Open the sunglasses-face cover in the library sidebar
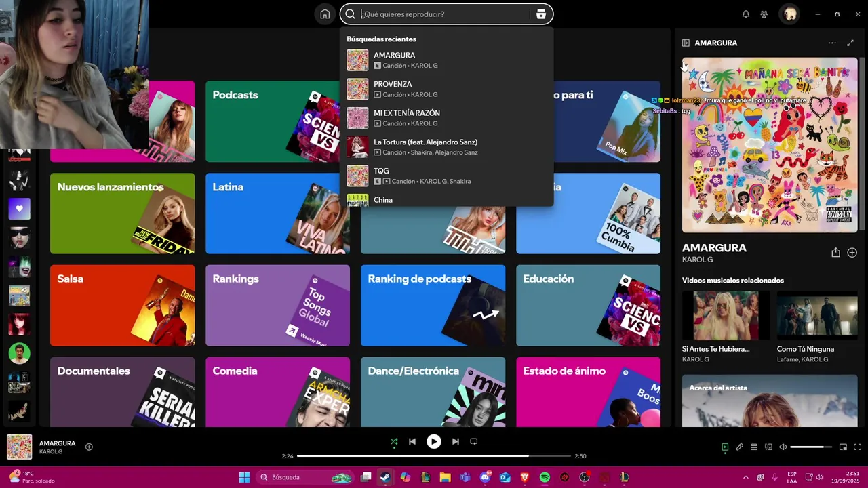 19,238
